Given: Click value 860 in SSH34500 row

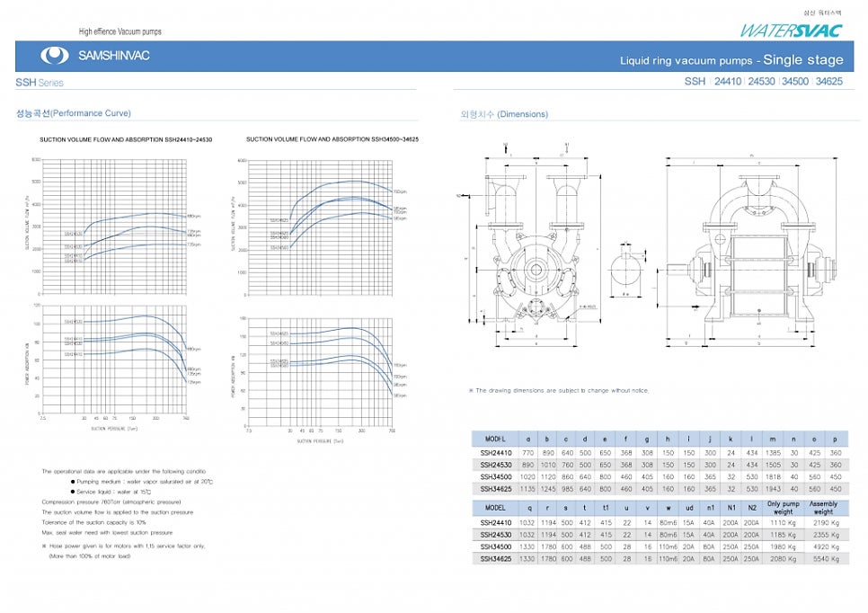Looking at the screenshot, I should [567, 476].
